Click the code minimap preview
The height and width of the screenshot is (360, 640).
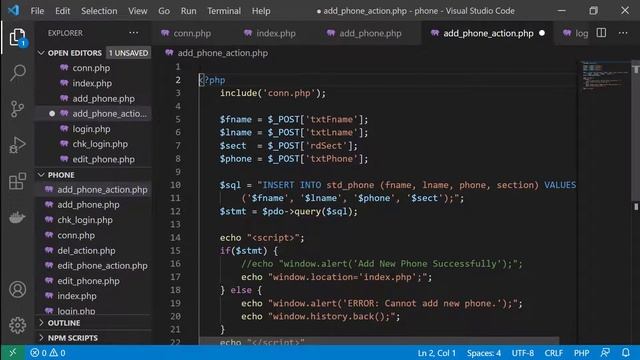(x=604, y=77)
